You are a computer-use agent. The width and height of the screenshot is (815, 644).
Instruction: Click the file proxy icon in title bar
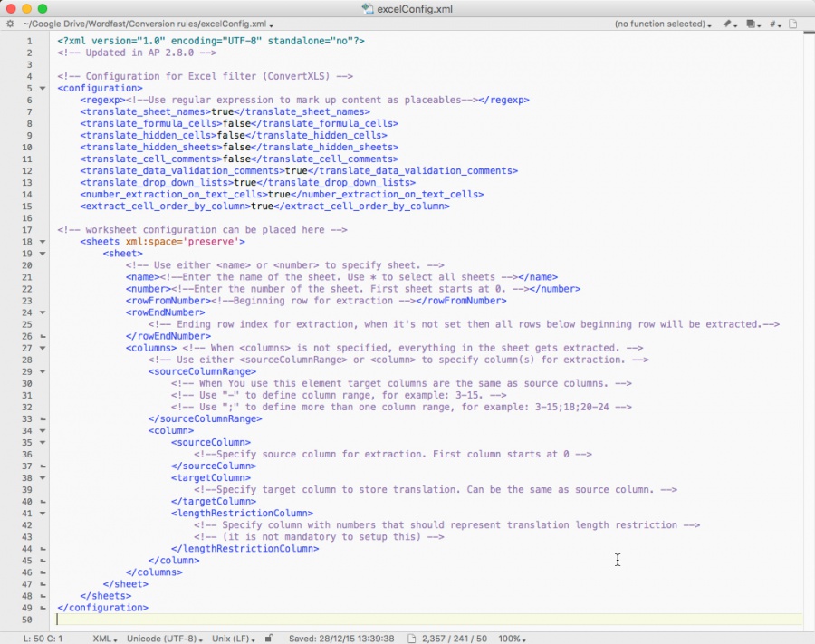[x=367, y=8]
